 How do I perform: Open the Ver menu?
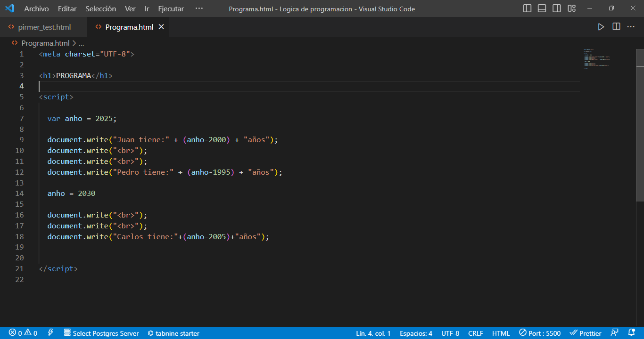click(130, 8)
